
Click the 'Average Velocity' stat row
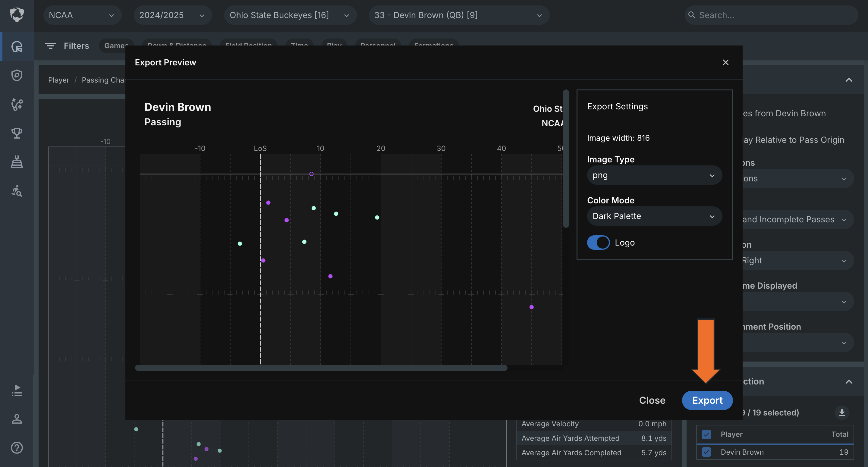(594, 424)
